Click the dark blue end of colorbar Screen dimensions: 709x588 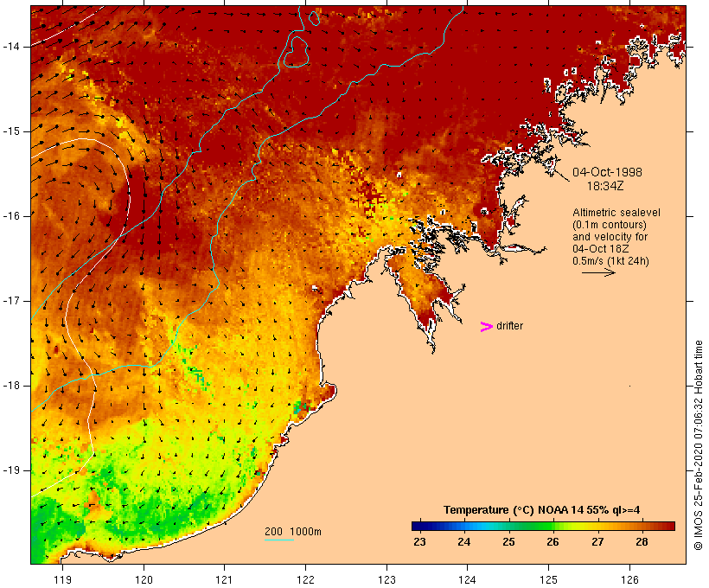point(418,526)
